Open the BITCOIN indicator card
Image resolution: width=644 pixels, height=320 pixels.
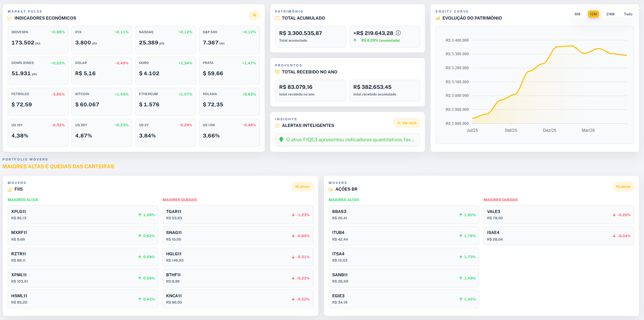[102, 102]
